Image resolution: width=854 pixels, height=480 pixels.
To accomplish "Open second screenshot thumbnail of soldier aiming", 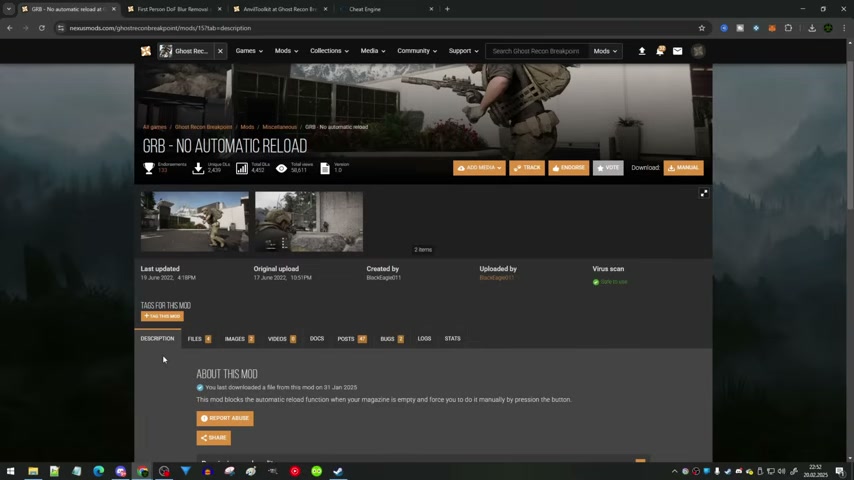I will (309, 222).
